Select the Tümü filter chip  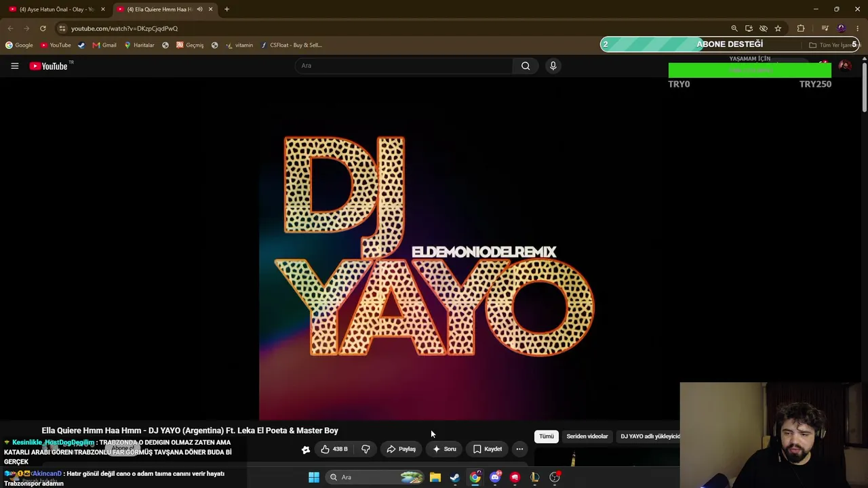click(547, 436)
